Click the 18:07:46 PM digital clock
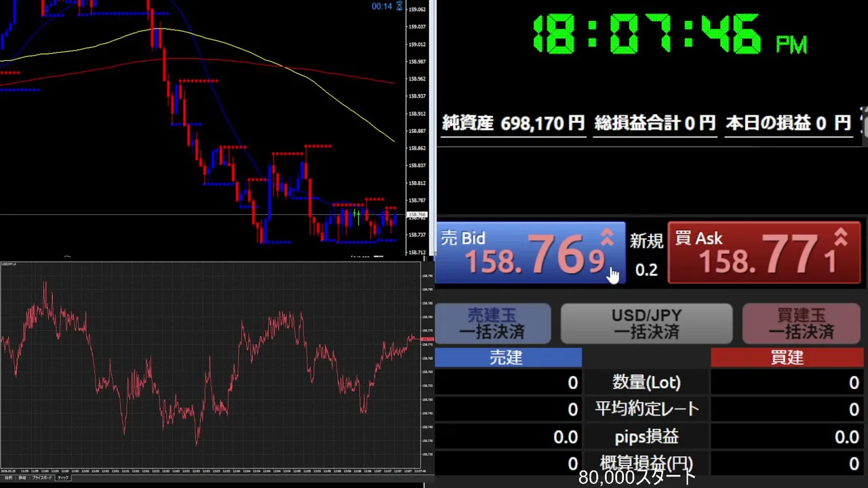 click(670, 34)
